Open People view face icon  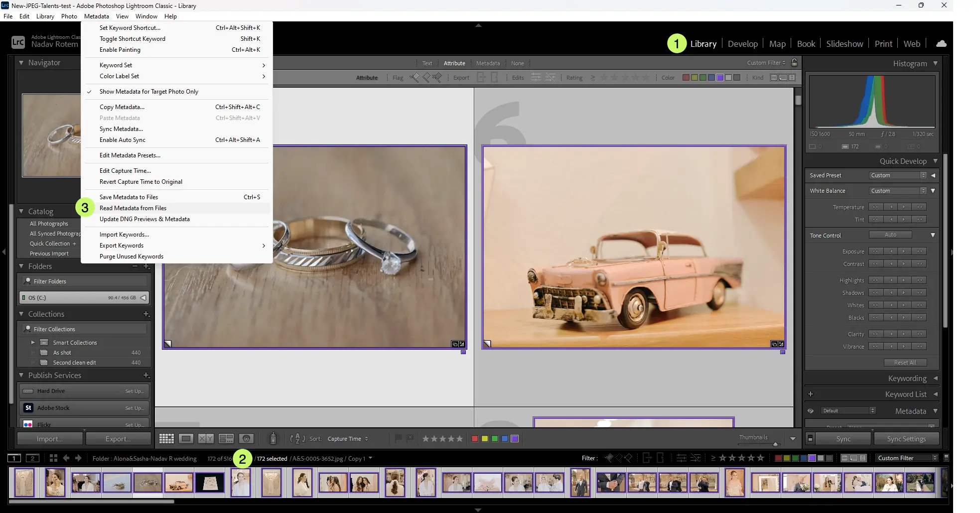246,438
